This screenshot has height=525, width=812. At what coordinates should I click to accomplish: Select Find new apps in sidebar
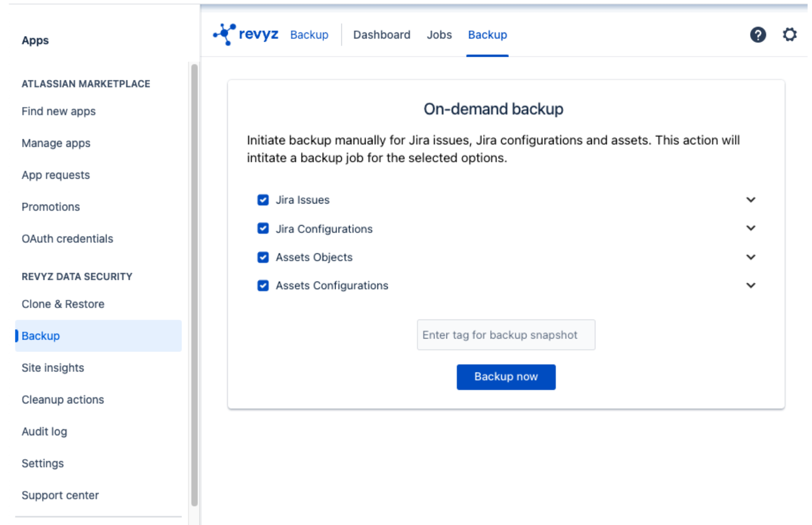coord(59,111)
